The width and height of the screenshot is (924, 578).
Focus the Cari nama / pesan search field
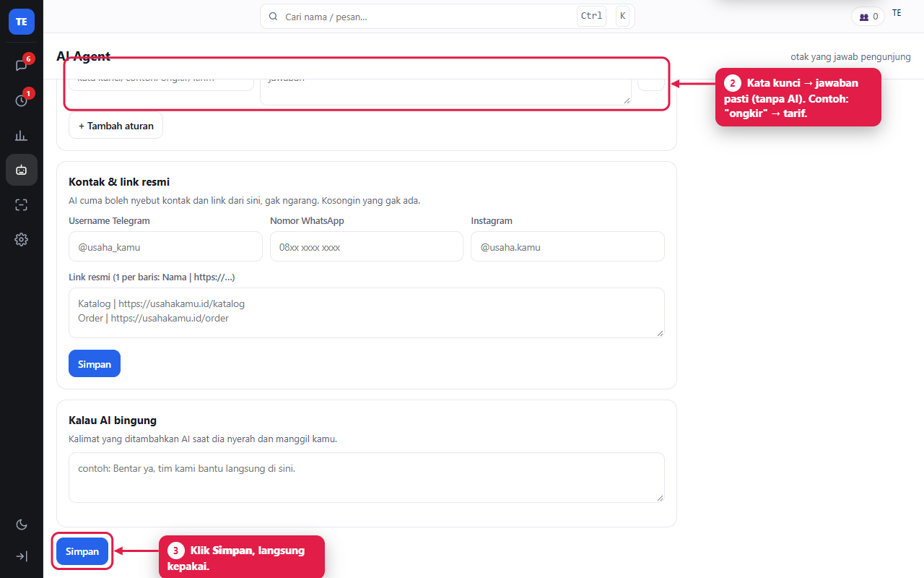pos(448,16)
